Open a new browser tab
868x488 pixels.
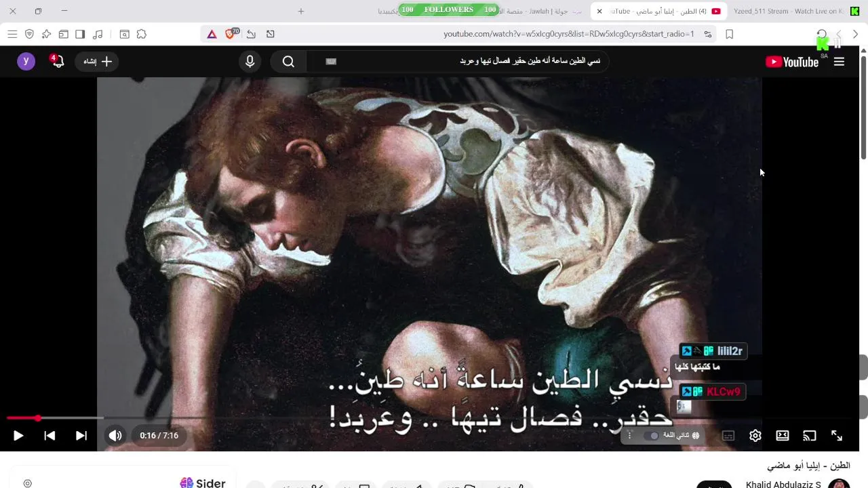[x=301, y=11]
